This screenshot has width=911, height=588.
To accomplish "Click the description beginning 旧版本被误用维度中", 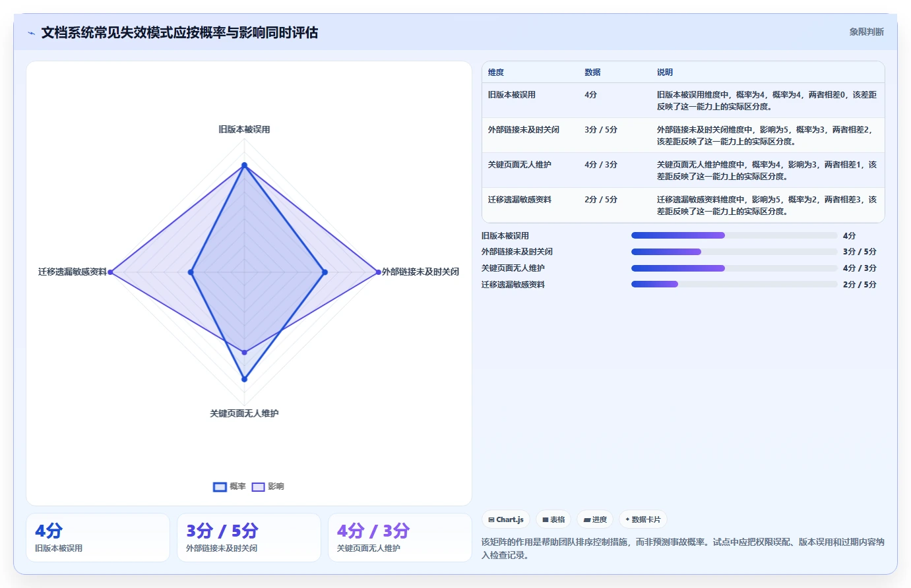I will (767, 101).
